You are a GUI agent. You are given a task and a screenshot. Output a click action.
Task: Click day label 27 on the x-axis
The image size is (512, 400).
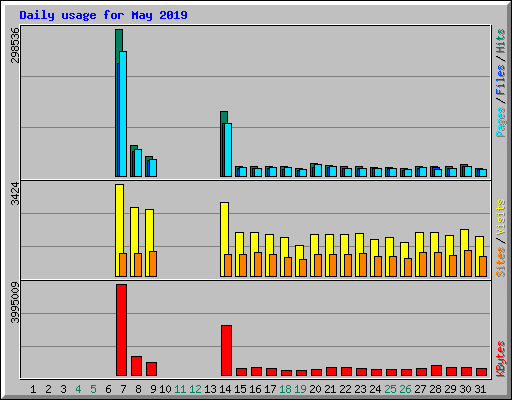[420, 389]
